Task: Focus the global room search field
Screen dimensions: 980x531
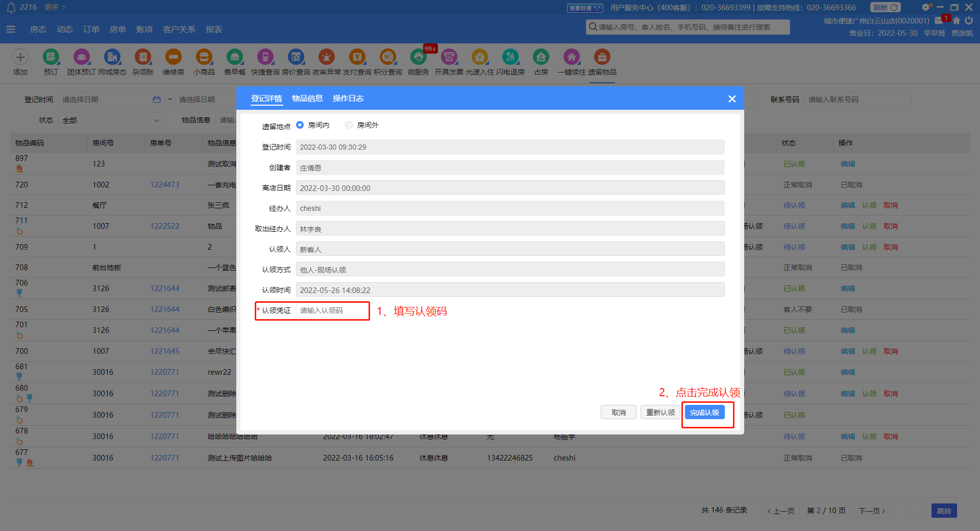Action: (x=688, y=27)
